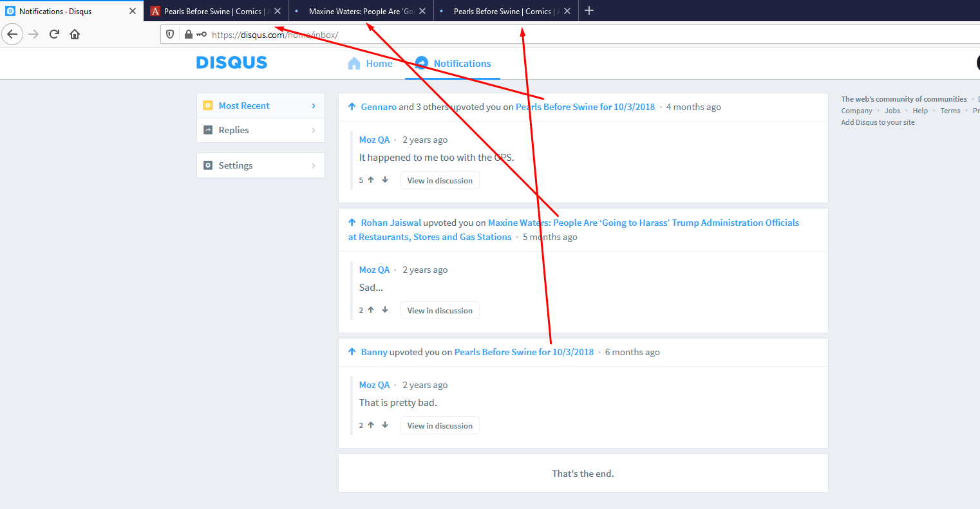Expand the Settings section

coord(314,165)
